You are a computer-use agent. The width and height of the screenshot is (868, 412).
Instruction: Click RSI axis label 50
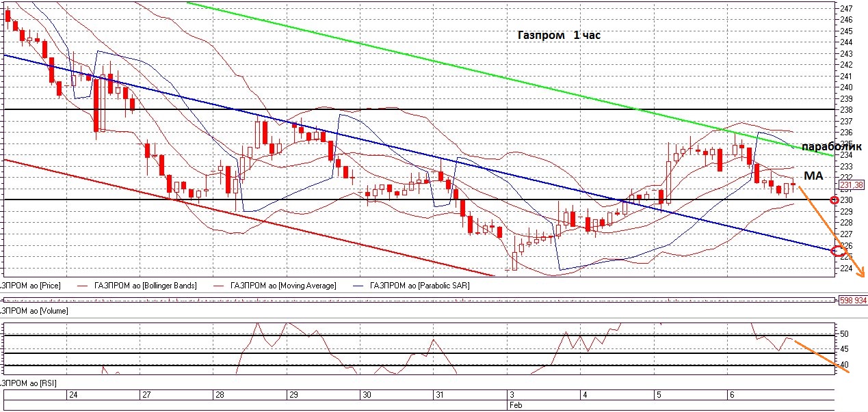pos(844,334)
